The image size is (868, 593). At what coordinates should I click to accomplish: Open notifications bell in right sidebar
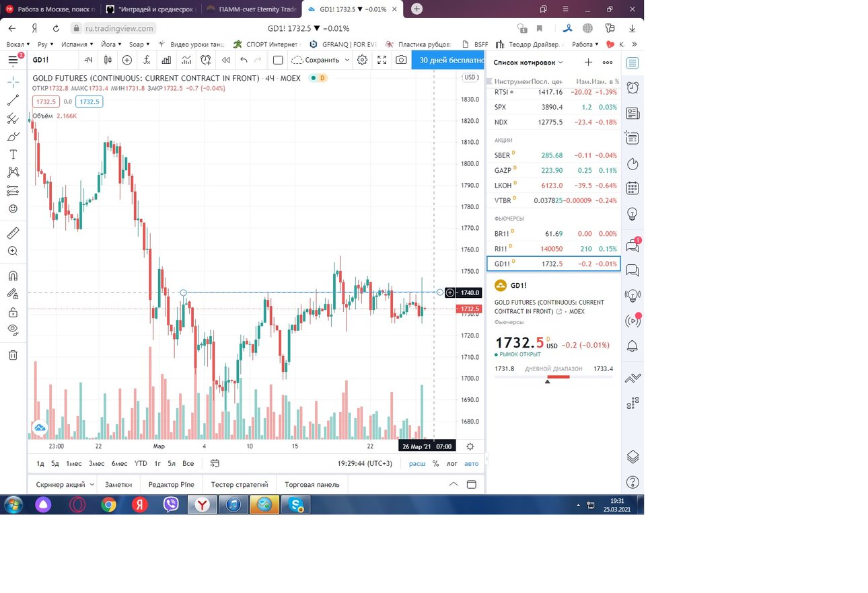click(632, 346)
